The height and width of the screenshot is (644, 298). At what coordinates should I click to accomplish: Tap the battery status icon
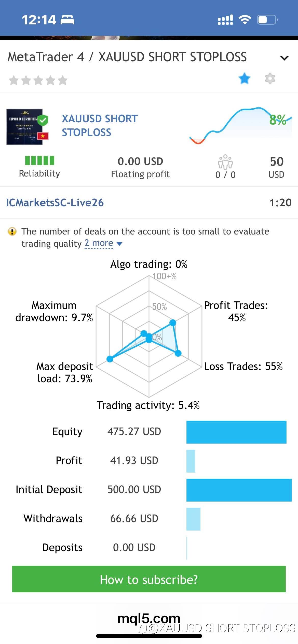click(267, 20)
